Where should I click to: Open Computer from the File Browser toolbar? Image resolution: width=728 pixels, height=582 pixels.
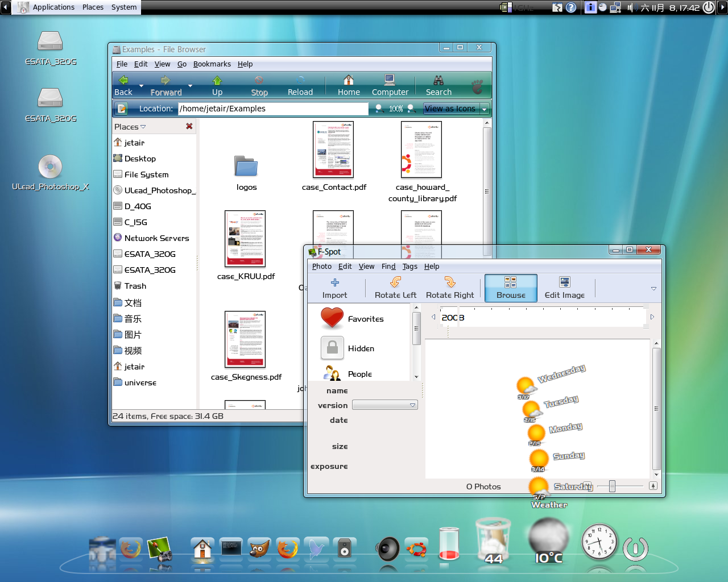point(390,86)
